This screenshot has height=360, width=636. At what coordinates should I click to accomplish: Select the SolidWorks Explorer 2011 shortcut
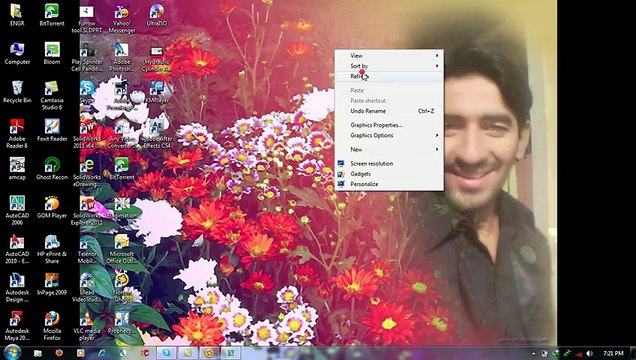(87, 211)
